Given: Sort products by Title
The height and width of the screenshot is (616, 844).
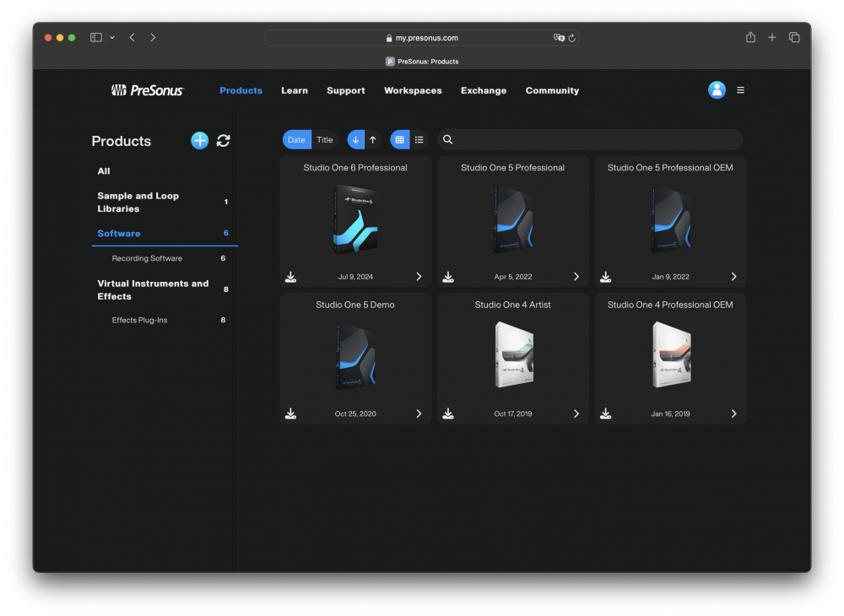Looking at the screenshot, I should [325, 140].
